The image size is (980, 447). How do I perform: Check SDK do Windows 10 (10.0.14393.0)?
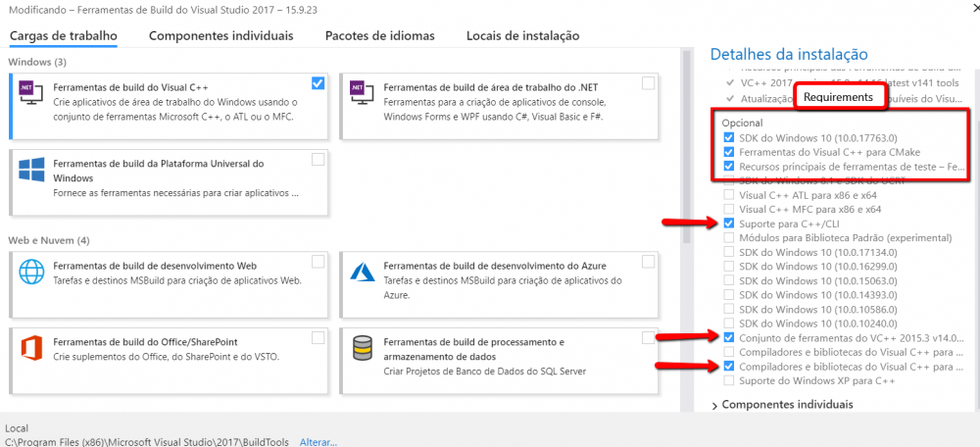729,295
